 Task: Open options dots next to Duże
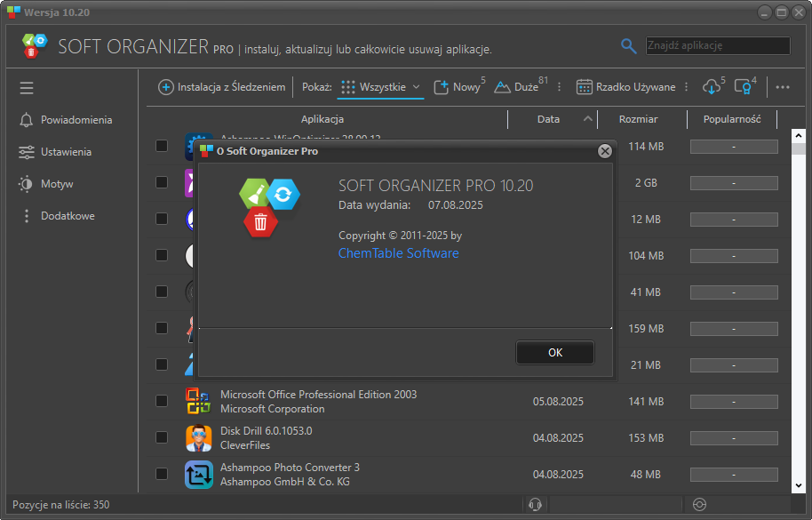[x=559, y=87]
